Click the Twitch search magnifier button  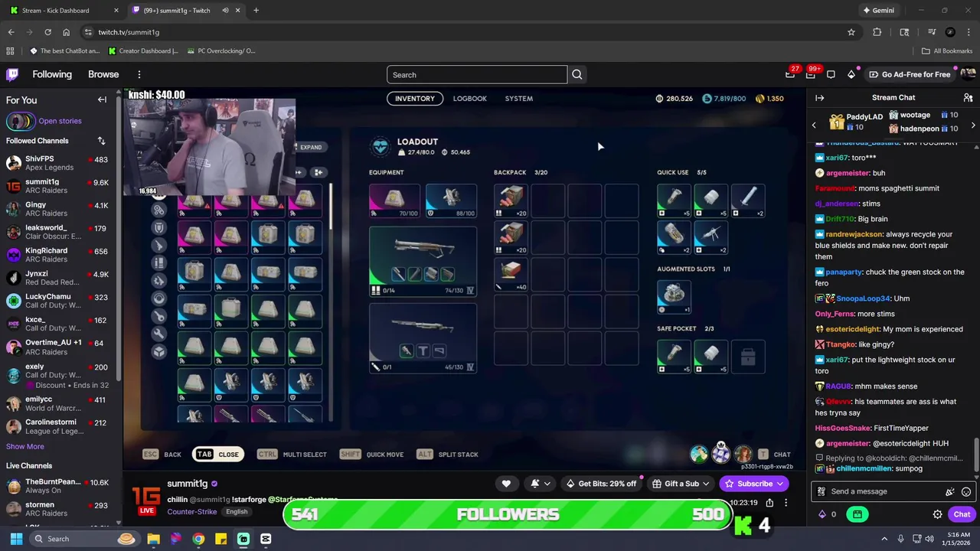[x=577, y=74]
